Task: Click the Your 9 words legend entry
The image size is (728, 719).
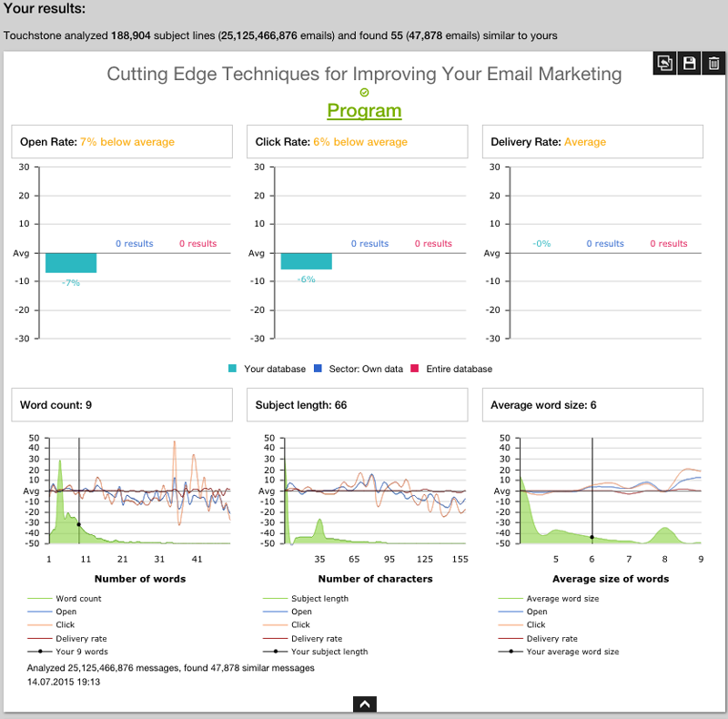Action: [67, 651]
